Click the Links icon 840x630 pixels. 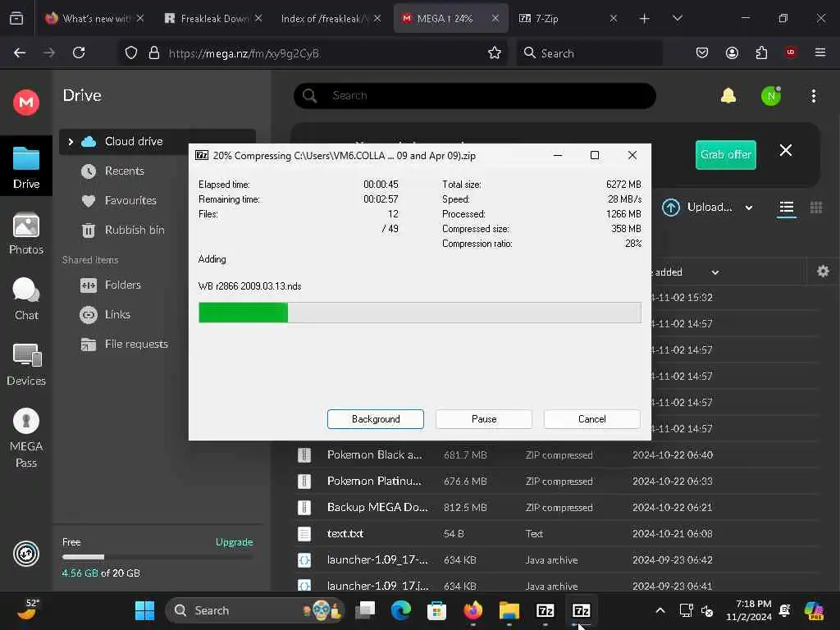click(x=89, y=314)
